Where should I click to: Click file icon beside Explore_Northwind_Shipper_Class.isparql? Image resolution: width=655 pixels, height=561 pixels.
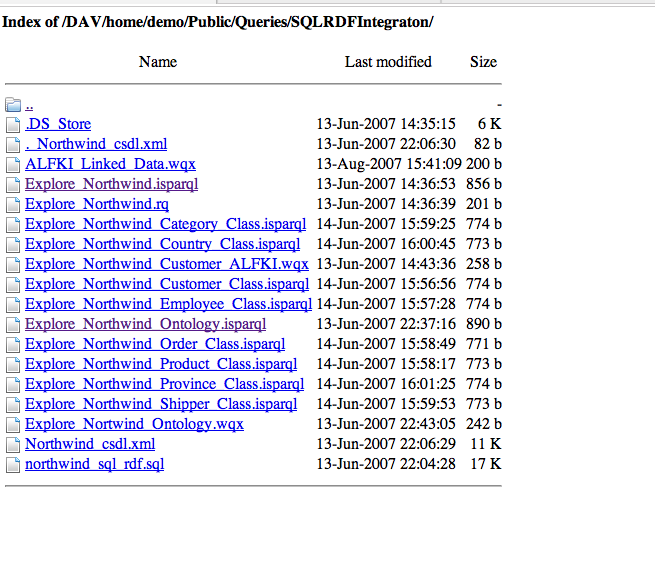tap(12, 404)
